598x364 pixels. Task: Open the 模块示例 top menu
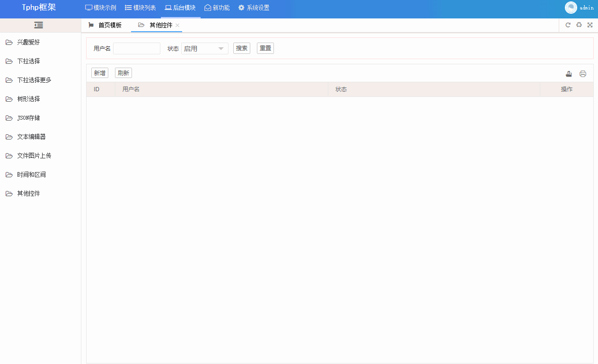click(101, 8)
